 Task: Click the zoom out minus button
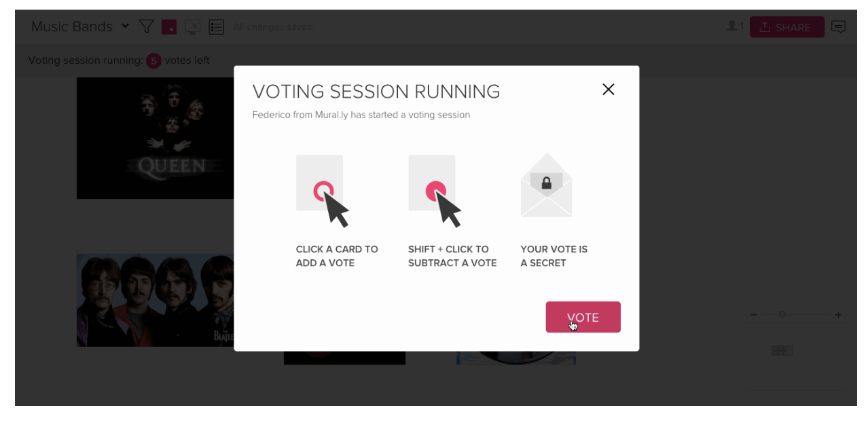pyautogui.click(x=754, y=315)
